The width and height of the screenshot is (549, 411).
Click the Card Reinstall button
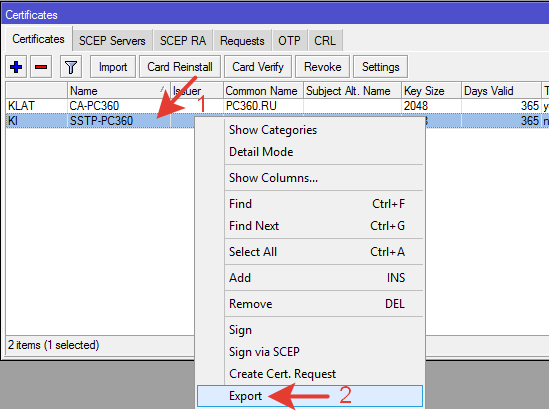coord(180,67)
